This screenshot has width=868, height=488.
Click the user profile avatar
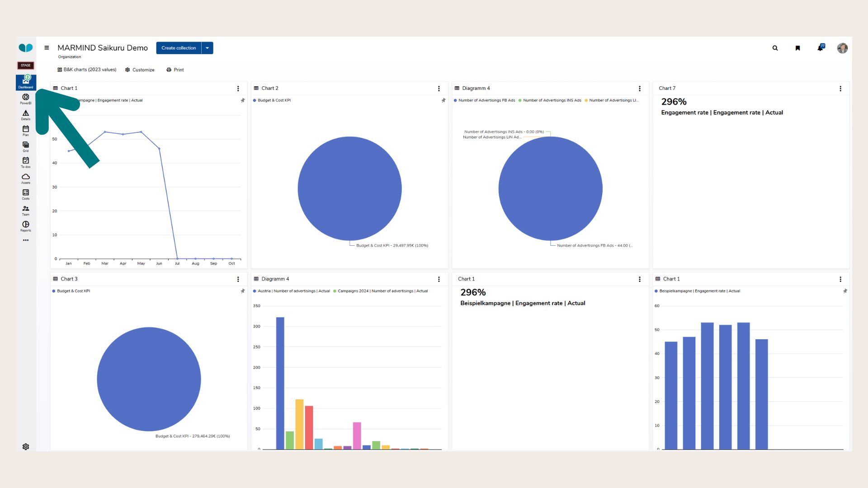pos(842,48)
